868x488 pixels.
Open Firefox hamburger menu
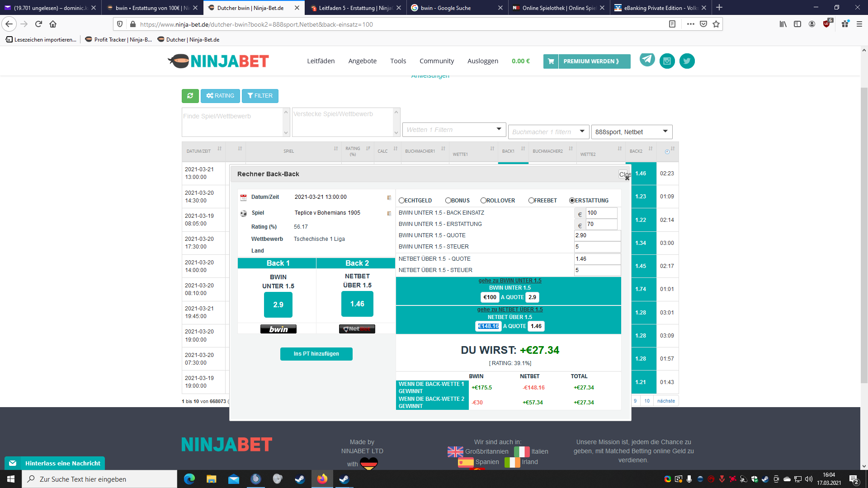(x=859, y=24)
